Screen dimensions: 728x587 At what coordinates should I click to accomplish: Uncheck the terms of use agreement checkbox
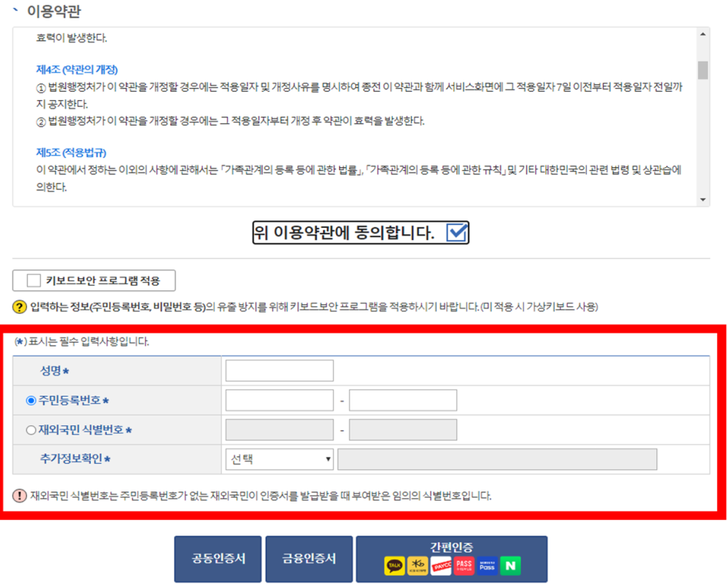[456, 232]
